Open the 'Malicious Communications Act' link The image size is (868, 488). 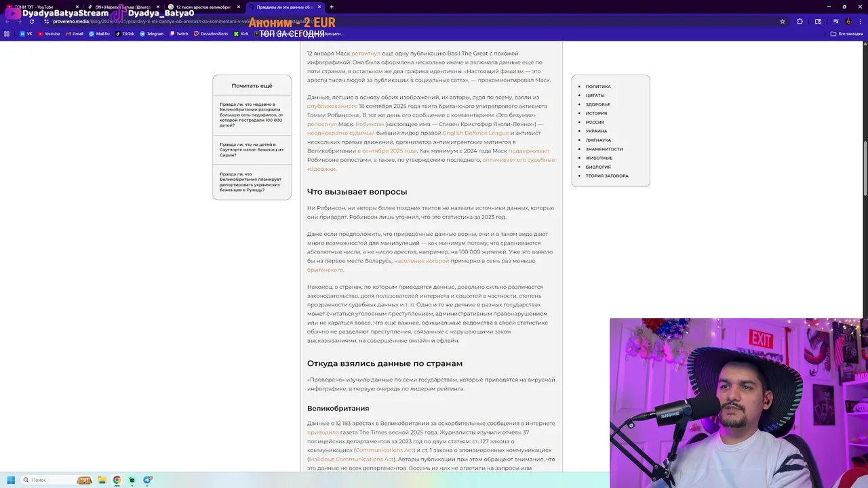click(x=351, y=459)
